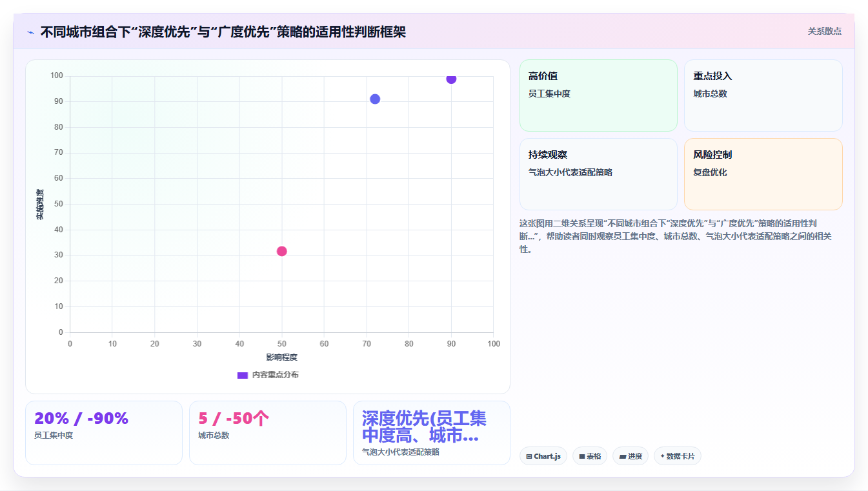The height and width of the screenshot is (491, 868).
Task: Select the blue scatter point near 72
Action: click(375, 99)
